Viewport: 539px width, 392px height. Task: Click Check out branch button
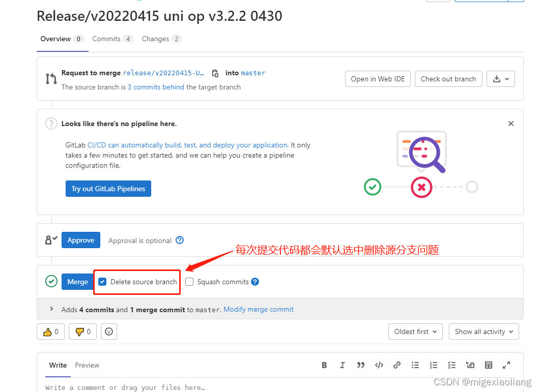(448, 79)
